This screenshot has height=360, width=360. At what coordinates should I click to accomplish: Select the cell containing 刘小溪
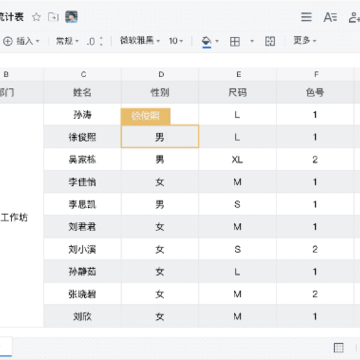(82, 249)
